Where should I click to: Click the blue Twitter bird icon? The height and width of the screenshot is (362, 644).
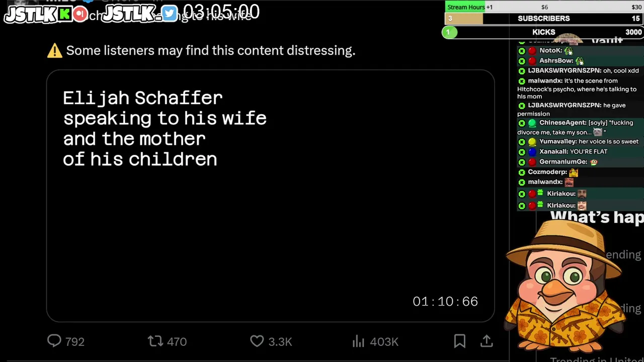pos(170,14)
